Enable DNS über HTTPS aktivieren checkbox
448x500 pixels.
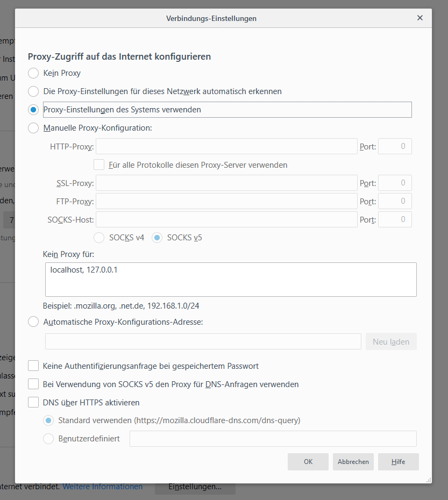point(33,403)
